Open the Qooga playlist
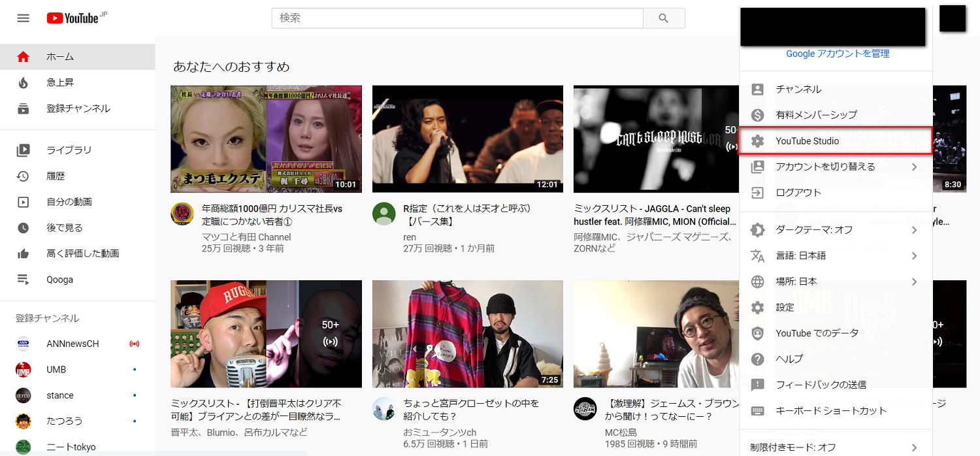Viewport: 980px width, 456px height. [x=59, y=280]
